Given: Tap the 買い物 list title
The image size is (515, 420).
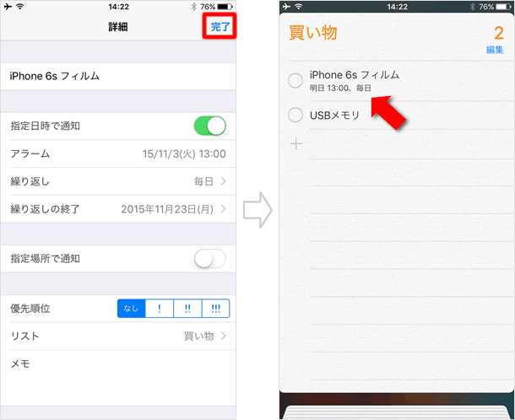Looking at the screenshot, I should click(313, 33).
